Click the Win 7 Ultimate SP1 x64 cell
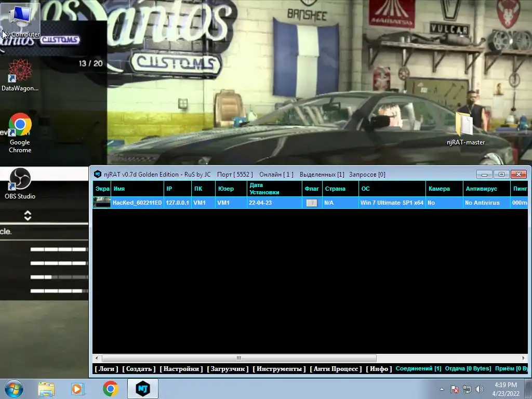Image resolution: width=532 pixels, height=399 pixels. point(392,203)
